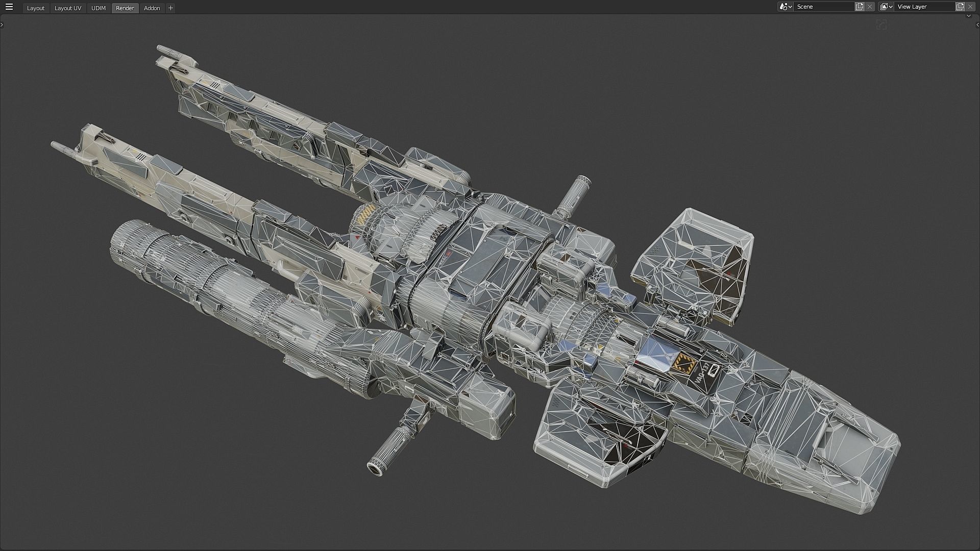Open the Addon workspace tab

point(152,8)
